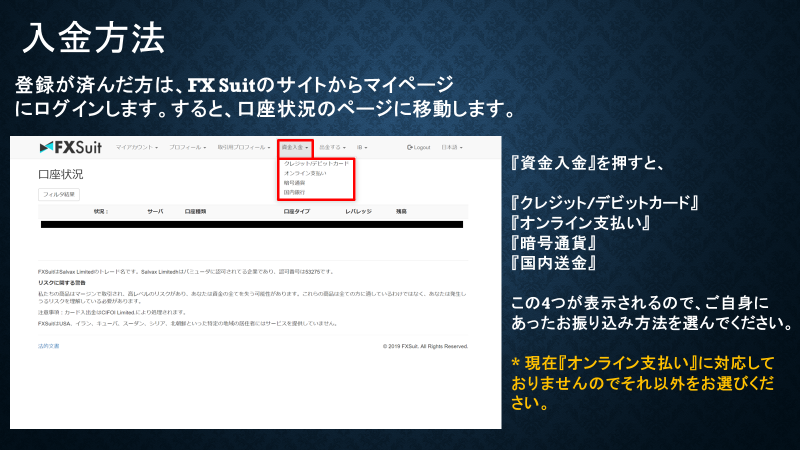Click the 残高 column header

tap(402, 211)
